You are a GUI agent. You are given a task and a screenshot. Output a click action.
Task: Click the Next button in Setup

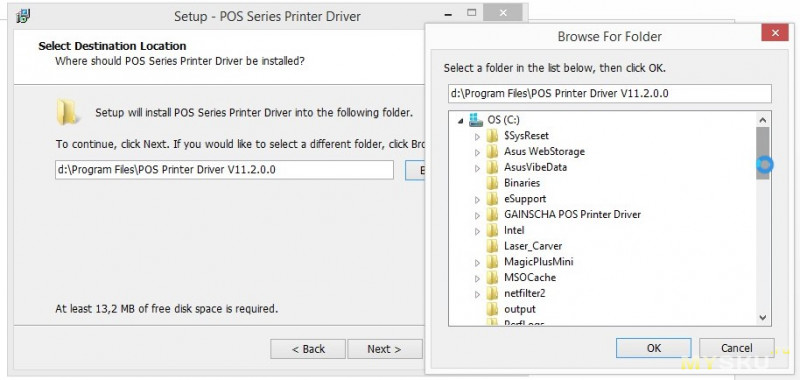[x=384, y=349]
